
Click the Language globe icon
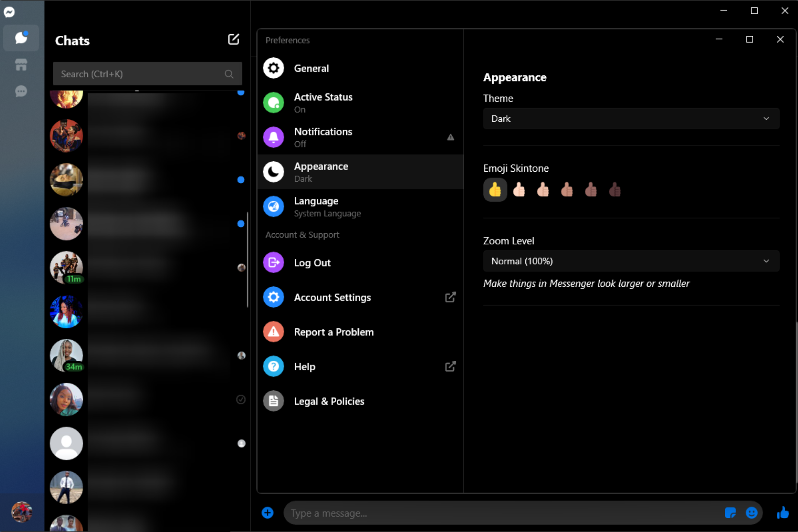[x=273, y=207]
